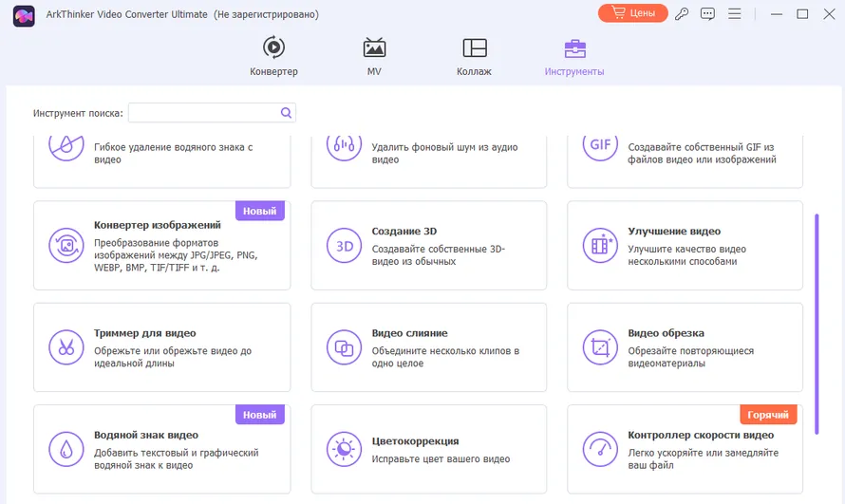This screenshot has height=504, width=845.
Task: Click 'Улучшите качество видео' description
Action: [x=686, y=255]
